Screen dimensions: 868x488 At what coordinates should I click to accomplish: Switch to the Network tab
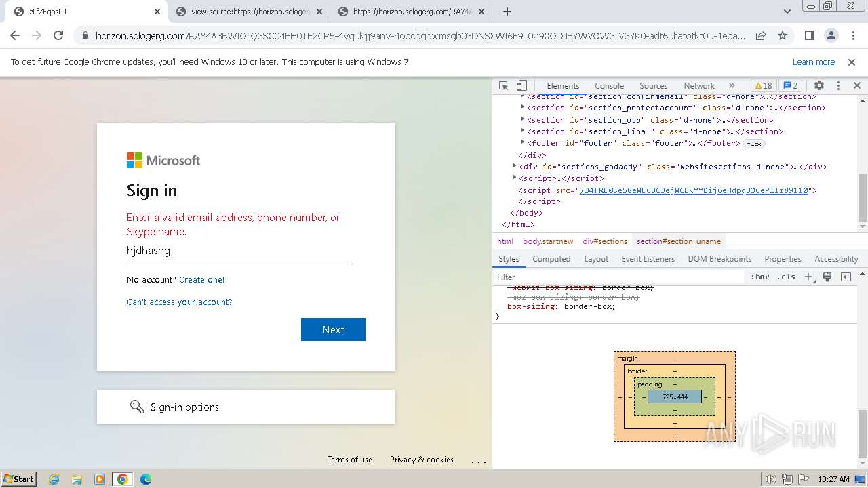tap(699, 86)
